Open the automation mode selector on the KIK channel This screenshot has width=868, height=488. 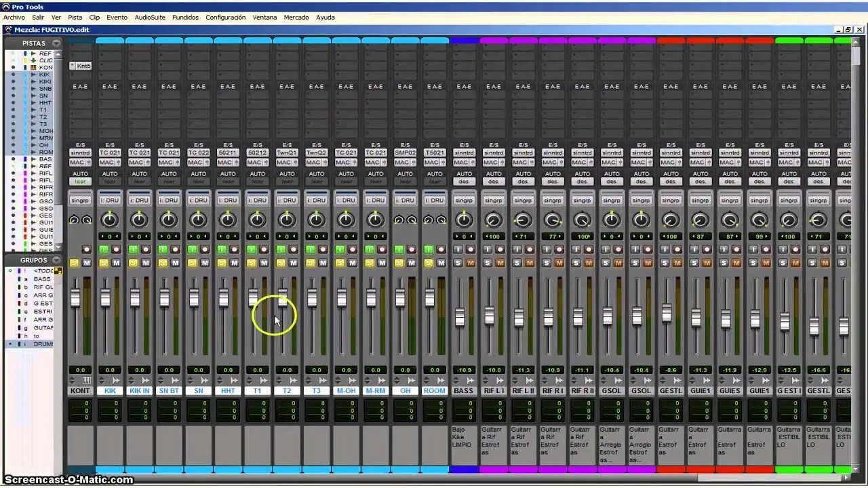click(110, 182)
